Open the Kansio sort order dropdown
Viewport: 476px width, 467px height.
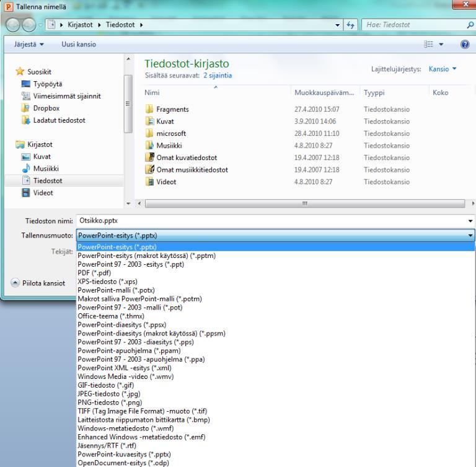[443, 69]
